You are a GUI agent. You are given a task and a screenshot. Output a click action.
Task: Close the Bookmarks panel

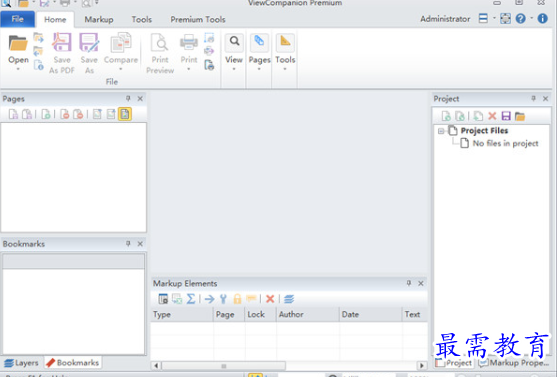tap(140, 243)
